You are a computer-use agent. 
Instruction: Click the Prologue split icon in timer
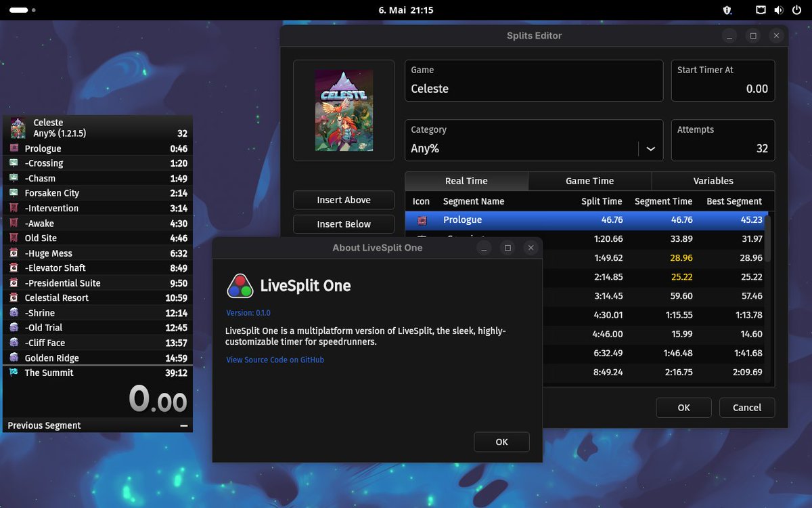coord(14,148)
